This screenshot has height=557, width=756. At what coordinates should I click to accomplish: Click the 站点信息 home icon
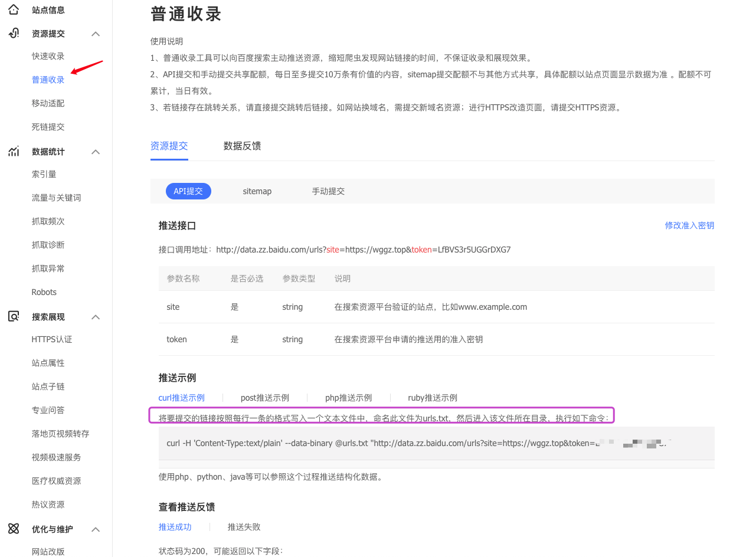(14, 9)
